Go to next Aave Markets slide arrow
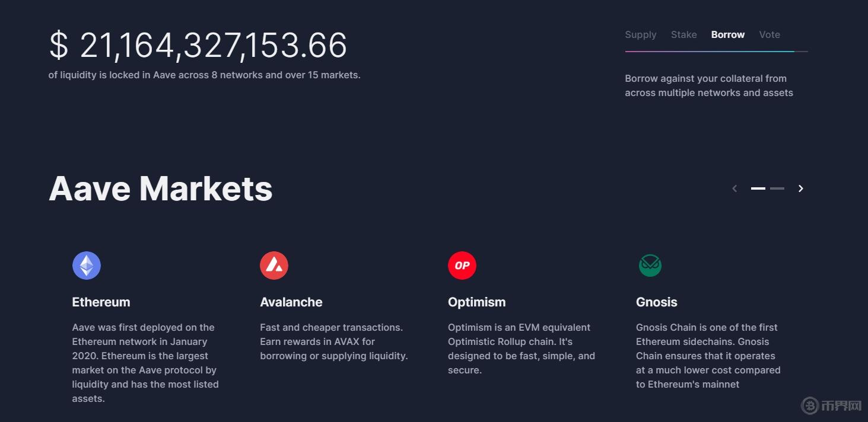The height and width of the screenshot is (422, 868). click(800, 188)
